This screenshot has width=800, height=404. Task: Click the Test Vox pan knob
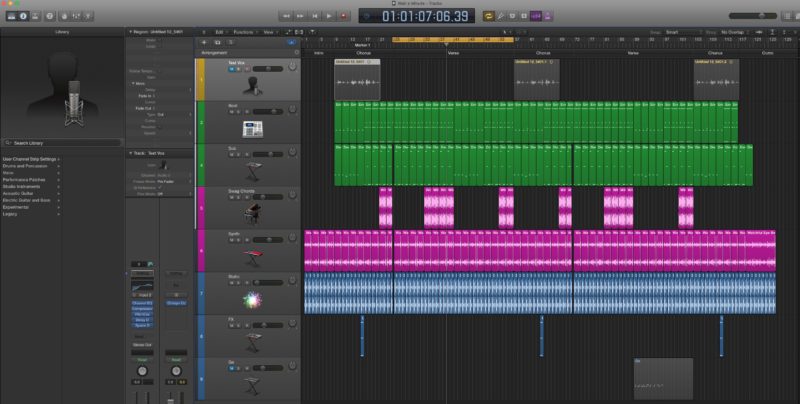(x=292, y=67)
